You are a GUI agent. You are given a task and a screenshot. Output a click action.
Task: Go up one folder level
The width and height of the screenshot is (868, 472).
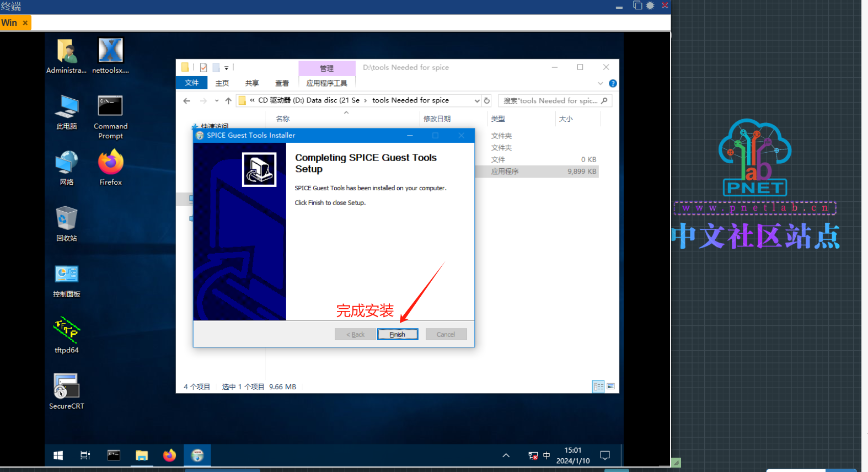click(x=228, y=100)
